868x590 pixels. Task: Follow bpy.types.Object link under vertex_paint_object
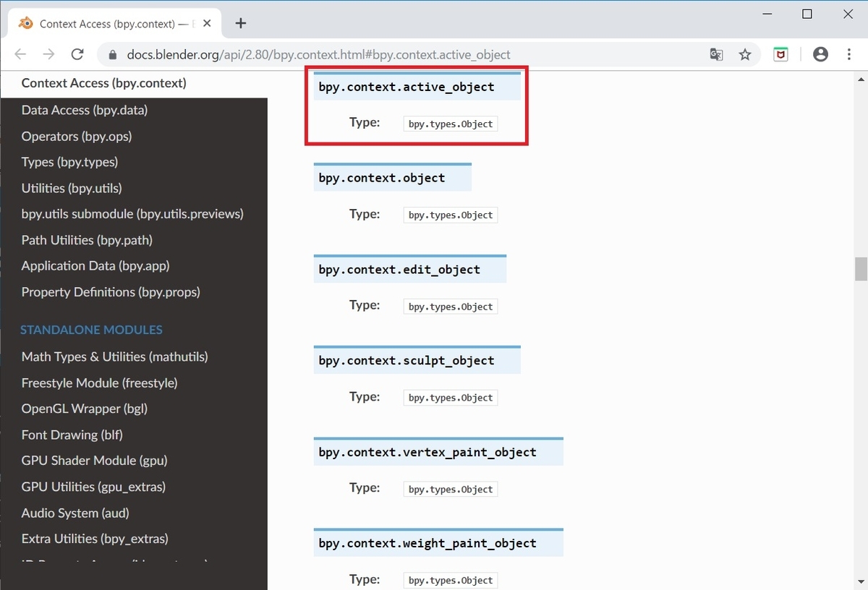[x=451, y=489]
